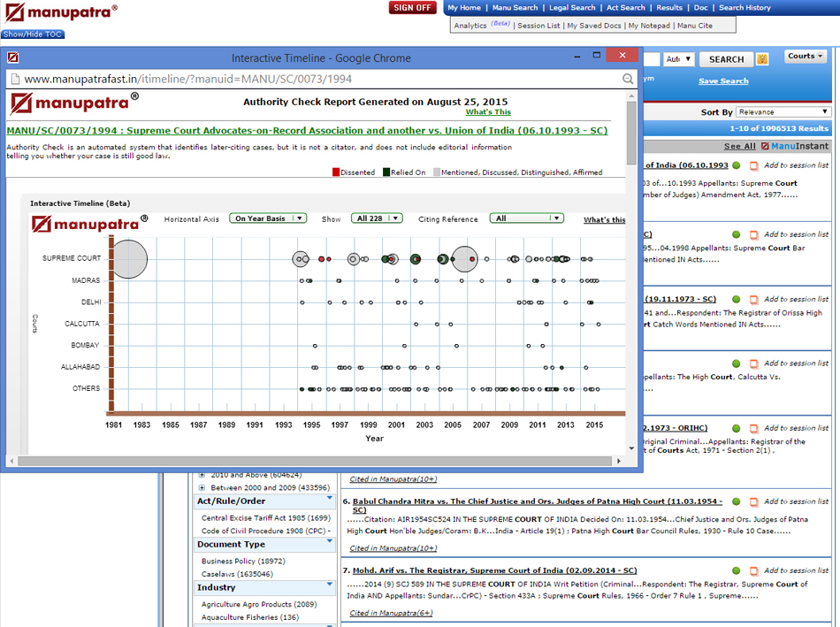Viewport: 840px width, 627px height.
Task: Click the green dot on the (19.11.1973 - SC) result
Action: click(x=736, y=299)
